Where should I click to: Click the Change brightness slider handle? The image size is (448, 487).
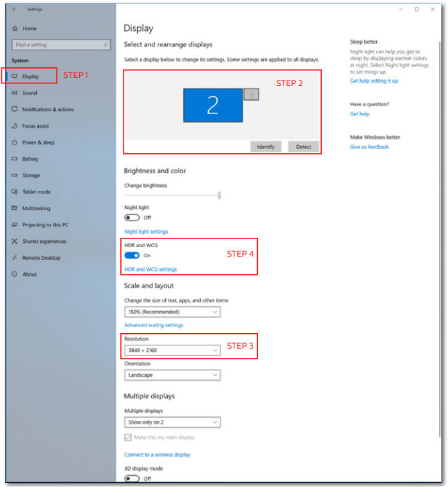(x=220, y=195)
